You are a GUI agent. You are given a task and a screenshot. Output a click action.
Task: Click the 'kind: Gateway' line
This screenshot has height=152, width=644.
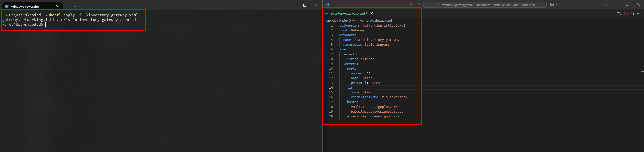[352, 30]
